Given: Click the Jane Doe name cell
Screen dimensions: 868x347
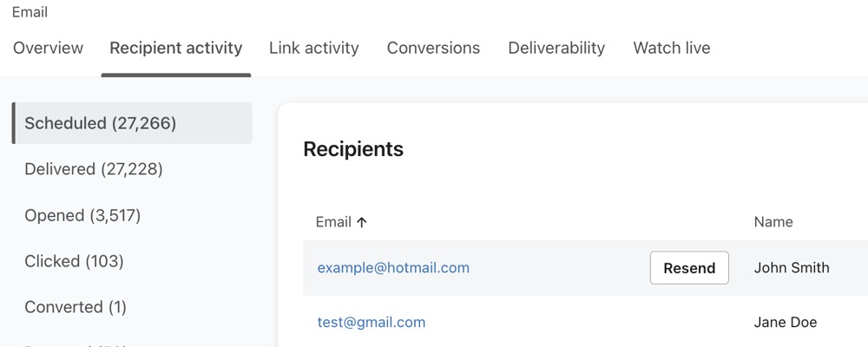Looking at the screenshot, I should coord(786,323).
